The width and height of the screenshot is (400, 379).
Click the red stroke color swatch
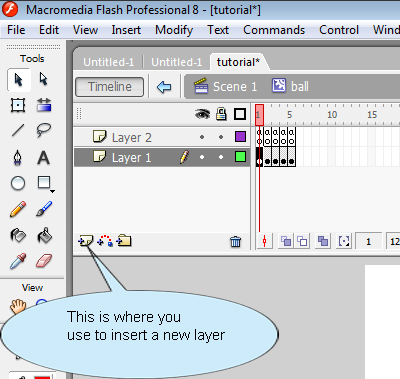(x=42, y=377)
